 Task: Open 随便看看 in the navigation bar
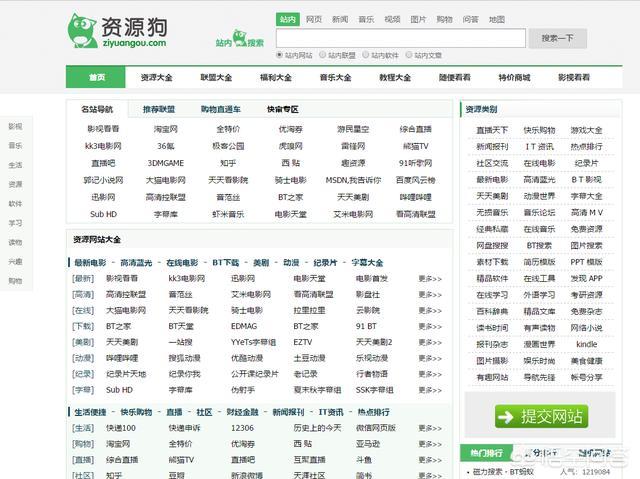(x=454, y=77)
